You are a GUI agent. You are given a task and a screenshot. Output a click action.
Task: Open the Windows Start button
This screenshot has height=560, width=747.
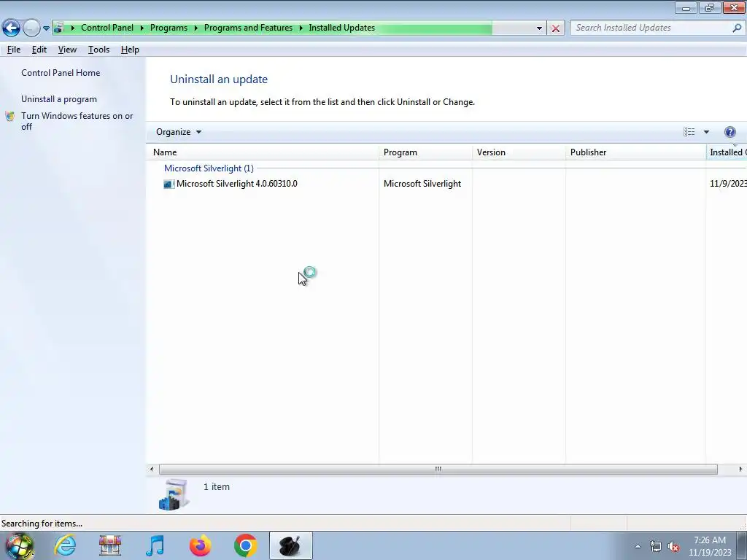click(20, 545)
